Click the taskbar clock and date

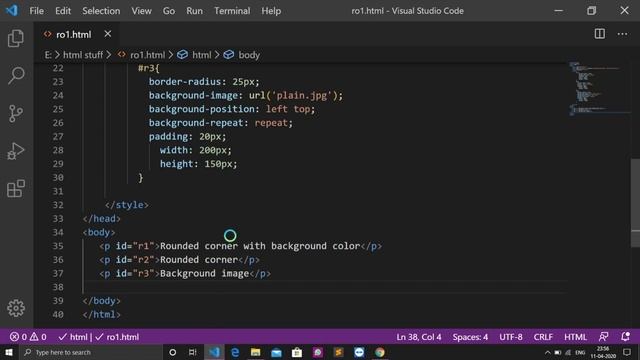click(603, 352)
